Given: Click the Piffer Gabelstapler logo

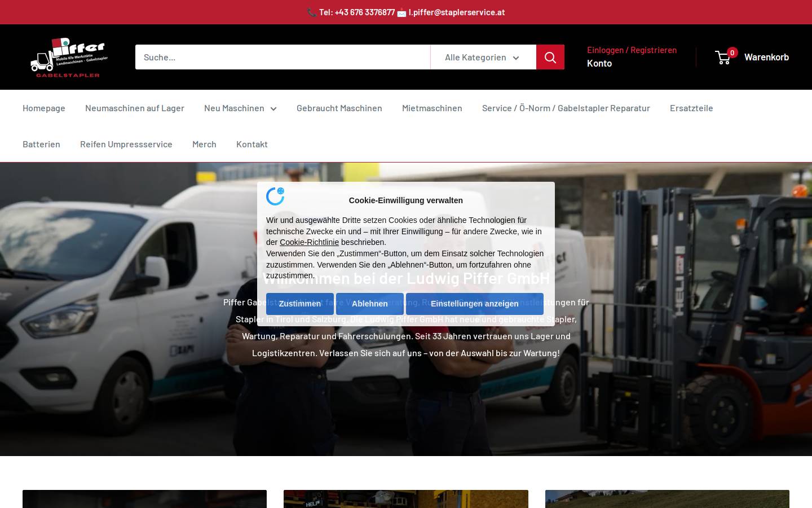Looking at the screenshot, I should point(69,57).
